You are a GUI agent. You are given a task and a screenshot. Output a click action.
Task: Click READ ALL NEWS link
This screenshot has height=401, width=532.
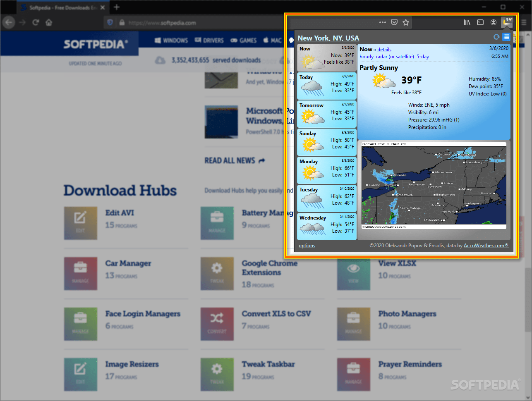click(x=235, y=160)
